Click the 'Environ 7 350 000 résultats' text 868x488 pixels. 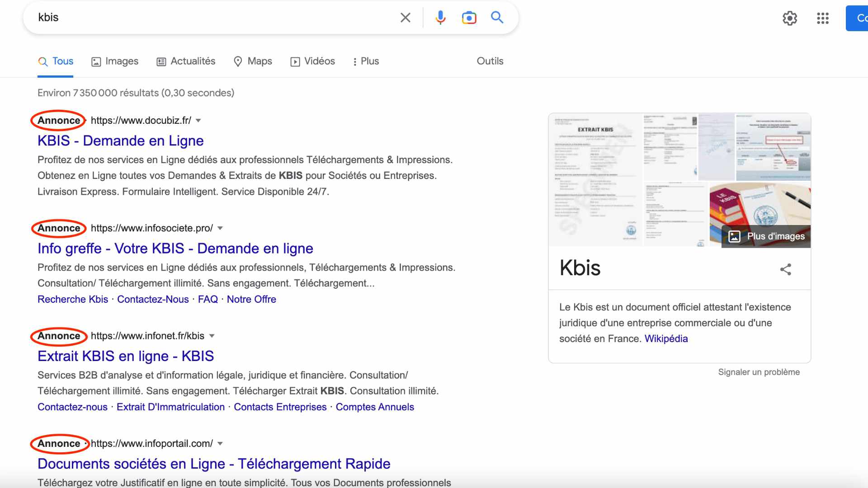pos(136,93)
